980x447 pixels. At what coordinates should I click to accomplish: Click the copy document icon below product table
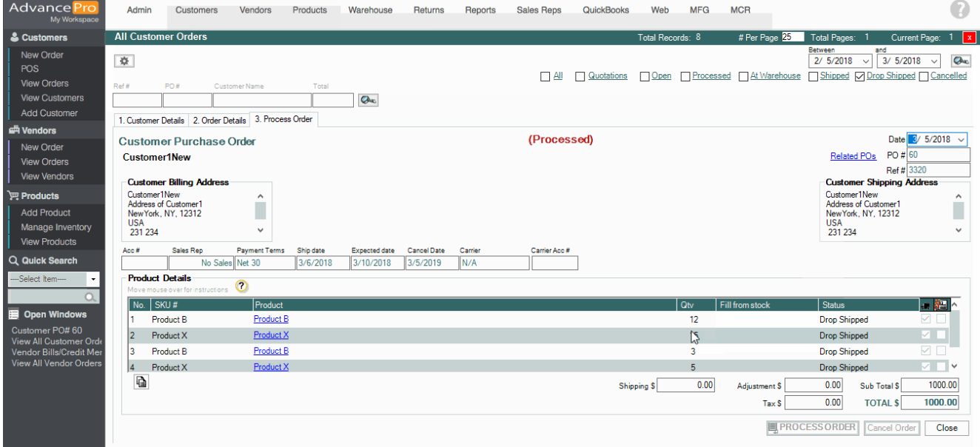coord(141,382)
